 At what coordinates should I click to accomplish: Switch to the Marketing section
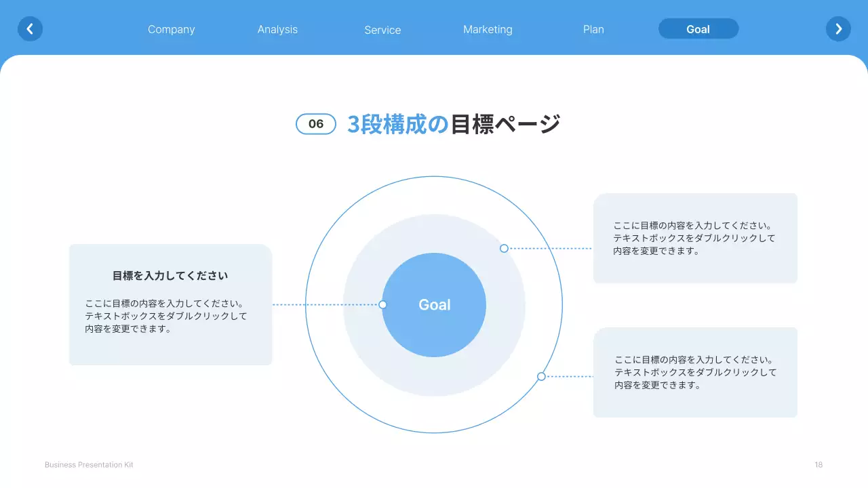pyautogui.click(x=488, y=29)
